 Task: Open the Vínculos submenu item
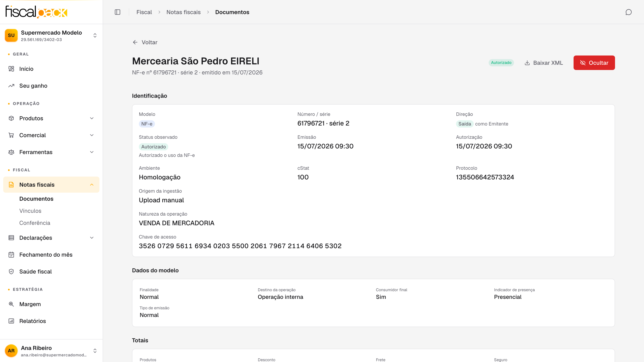pyautogui.click(x=30, y=211)
